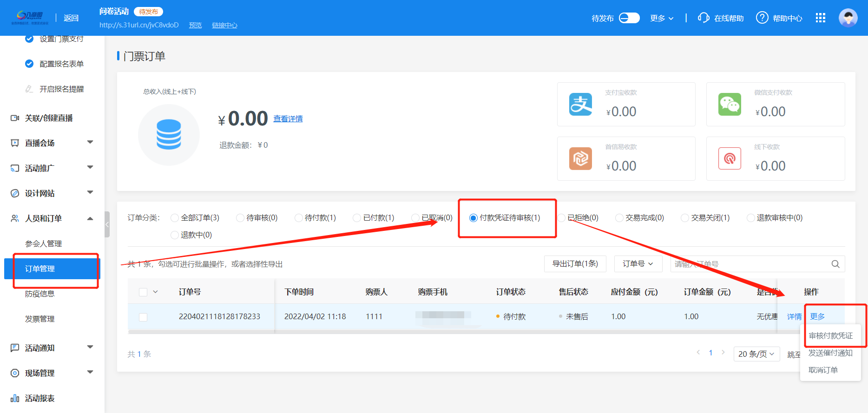
Task: Toggle the 待发布 publish switch
Action: point(629,18)
